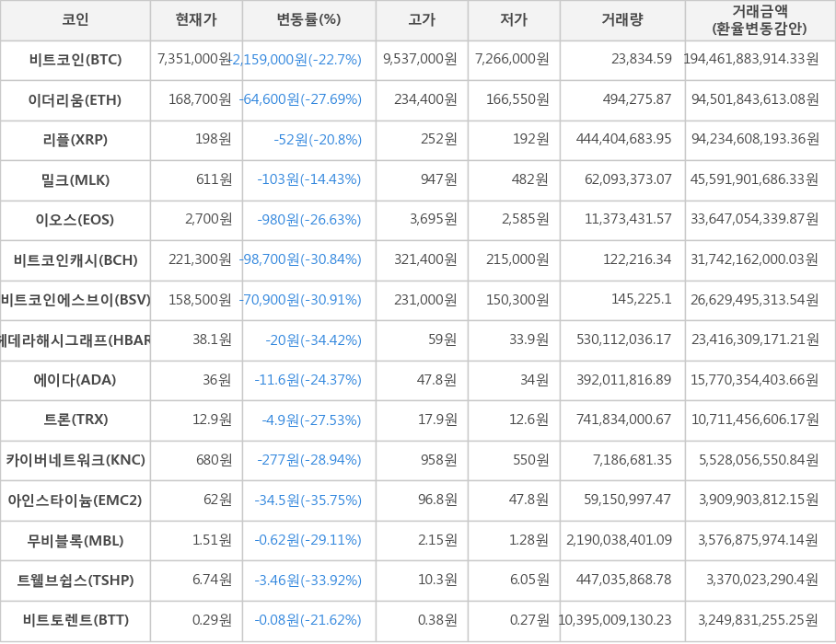Select the 변동률(%) column header
This screenshot has height=644, width=836.
308,20
